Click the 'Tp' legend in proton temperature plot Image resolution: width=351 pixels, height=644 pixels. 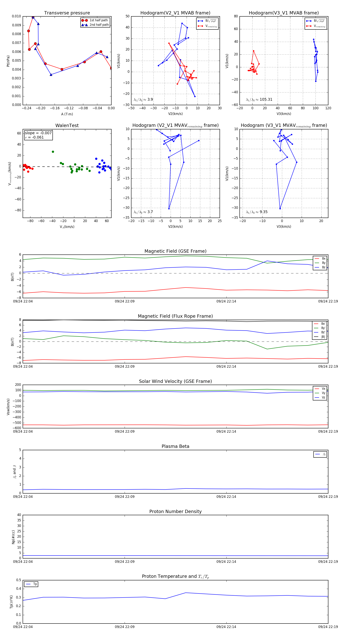31,584
